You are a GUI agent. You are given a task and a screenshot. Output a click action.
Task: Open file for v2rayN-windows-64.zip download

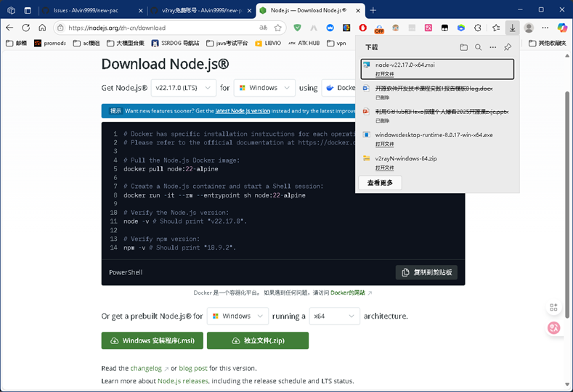[x=384, y=168]
